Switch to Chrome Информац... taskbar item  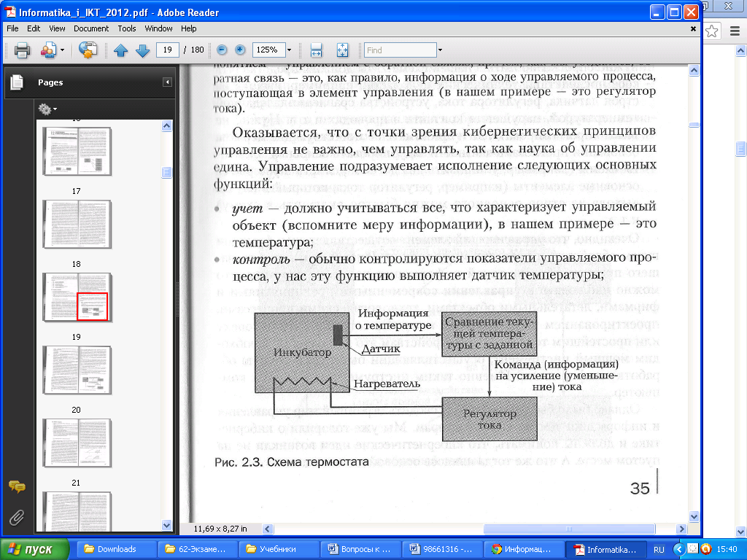coord(523,549)
